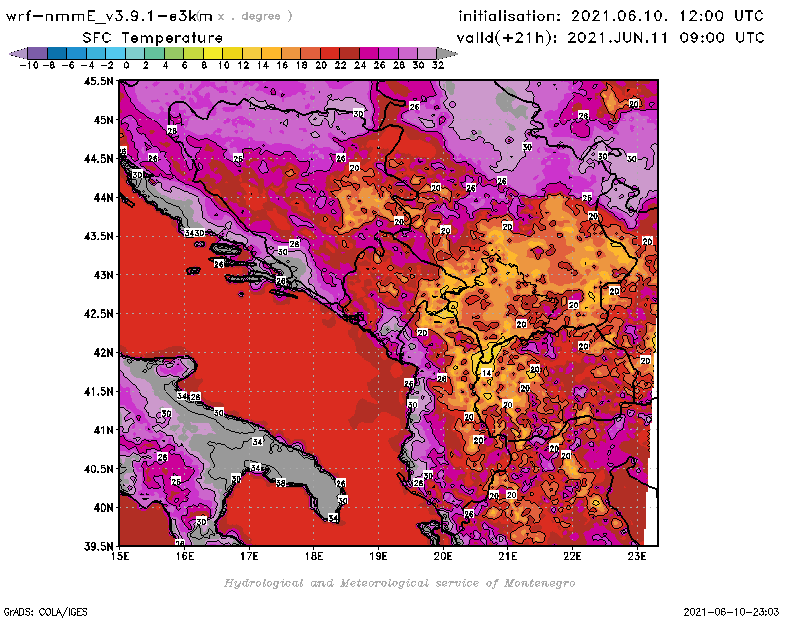
Task: Click the 40.5N latitude label
Action: 98,469
